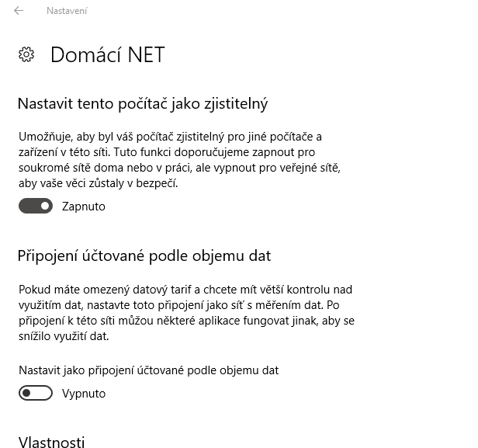This screenshot has width=478, height=448.
Task: Turn off the discoverable PC toggle
Action: (36, 206)
